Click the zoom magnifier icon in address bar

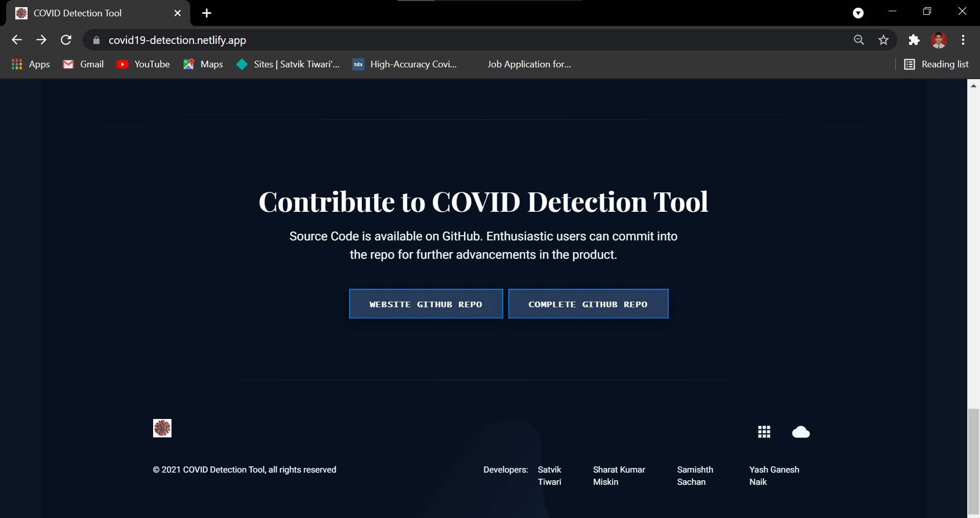tap(859, 40)
